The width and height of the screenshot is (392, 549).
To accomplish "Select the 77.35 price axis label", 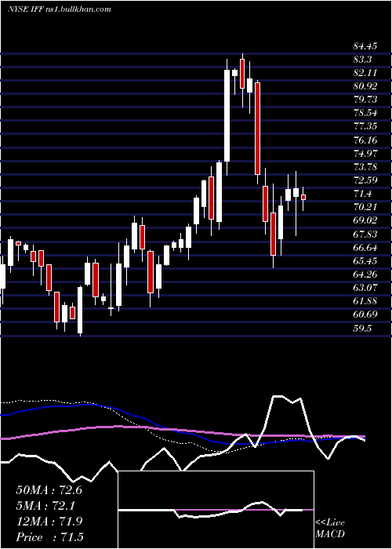I will (365, 126).
